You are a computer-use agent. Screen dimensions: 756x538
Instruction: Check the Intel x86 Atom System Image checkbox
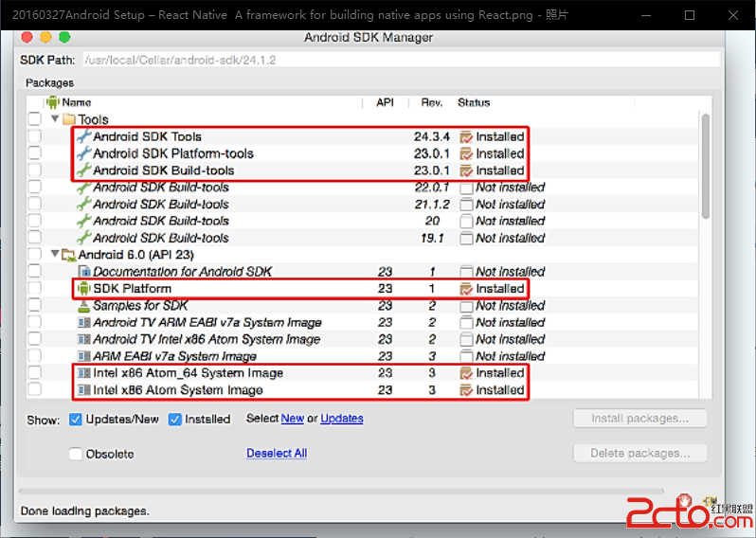[35, 389]
